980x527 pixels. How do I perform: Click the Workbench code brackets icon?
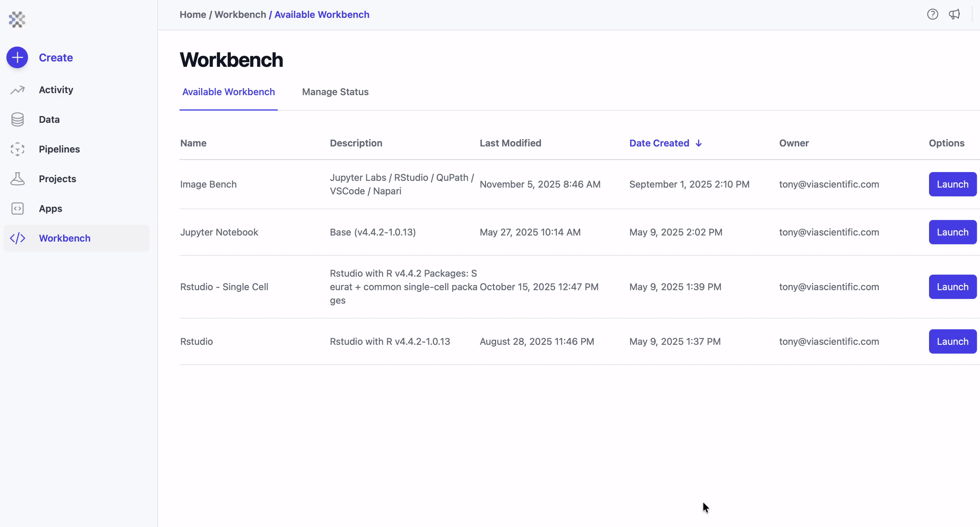point(17,238)
